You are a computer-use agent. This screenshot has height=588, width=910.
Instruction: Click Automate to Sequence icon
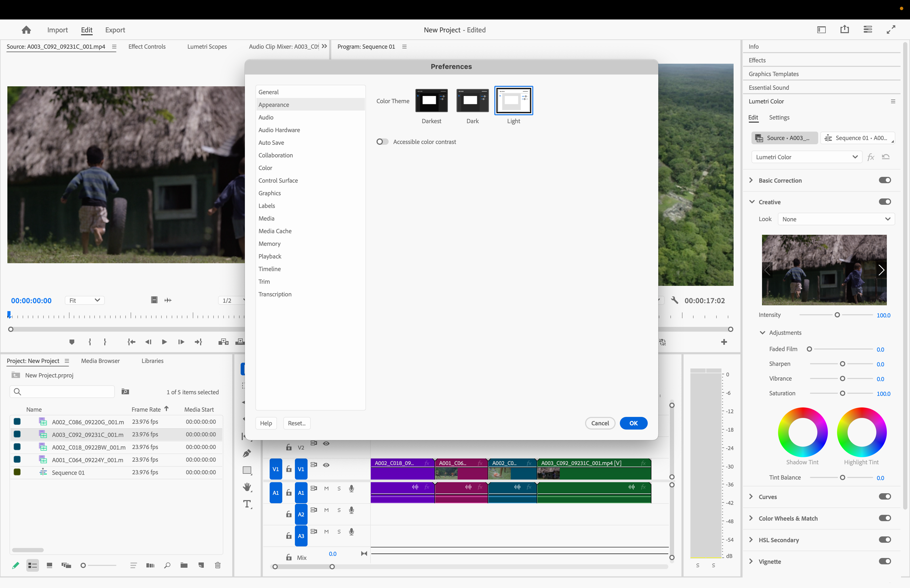tap(150, 565)
